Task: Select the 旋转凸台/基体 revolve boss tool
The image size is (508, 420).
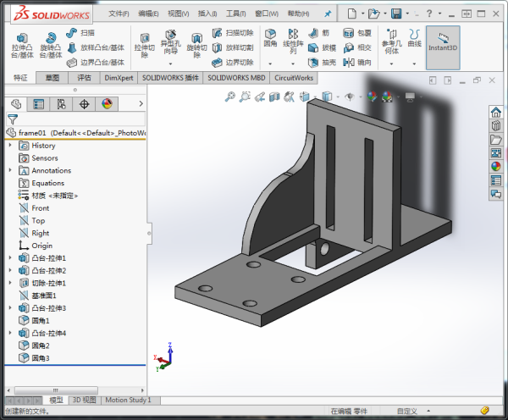Action: [x=51, y=44]
